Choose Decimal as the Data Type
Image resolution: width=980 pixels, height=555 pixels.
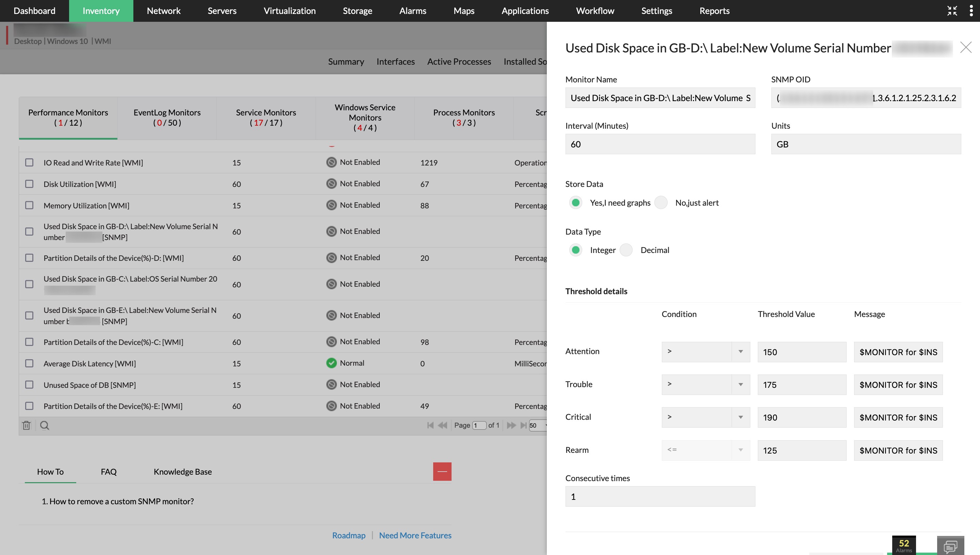point(626,250)
